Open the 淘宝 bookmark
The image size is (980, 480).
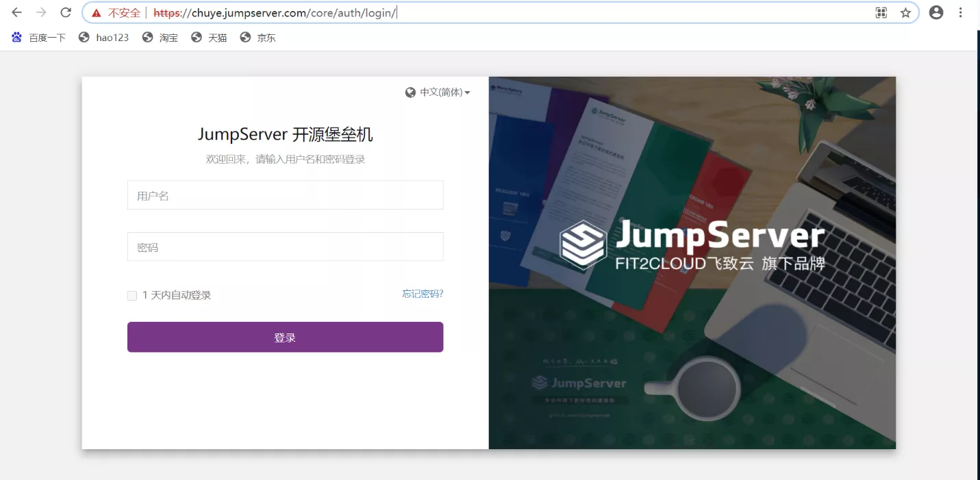[x=160, y=38]
